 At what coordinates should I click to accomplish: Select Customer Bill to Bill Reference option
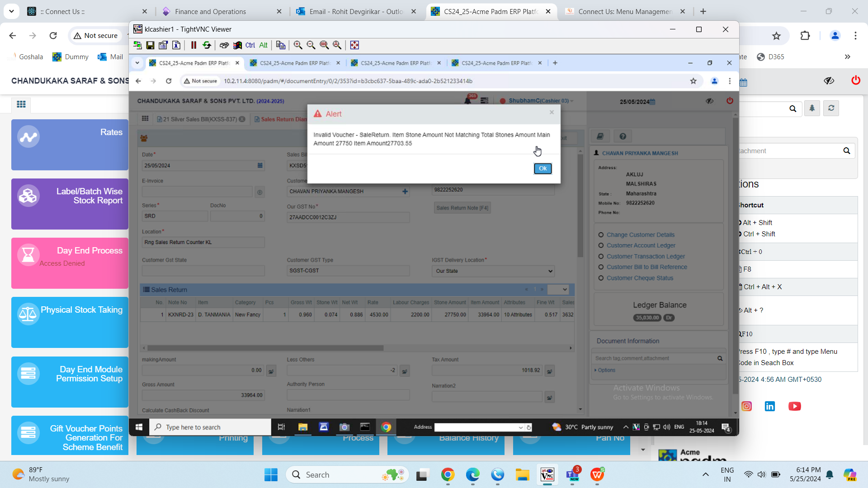point(601,267)
